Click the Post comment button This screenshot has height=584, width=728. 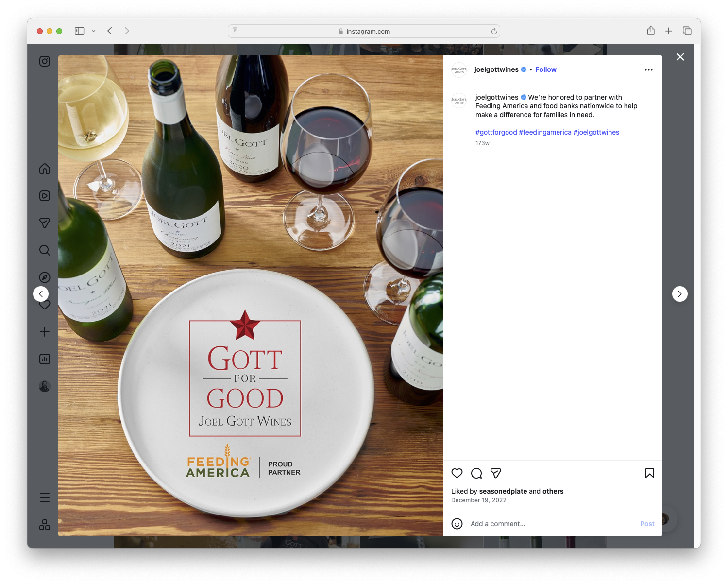(647, 524)
